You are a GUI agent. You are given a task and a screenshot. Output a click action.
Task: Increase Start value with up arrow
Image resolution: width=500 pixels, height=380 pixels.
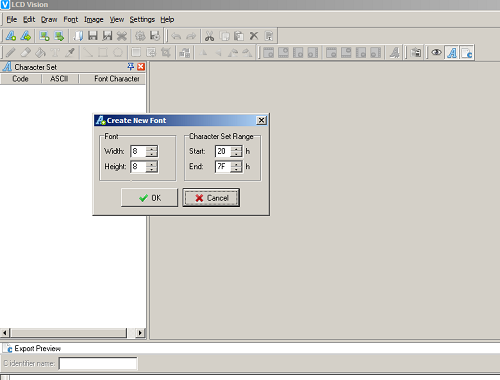coord(236,149)
